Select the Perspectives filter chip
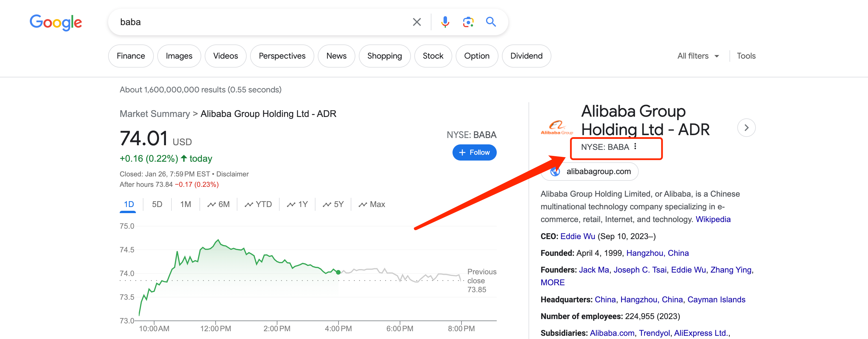This screenshot has height=339, width=868. click(x=282, y=56)
